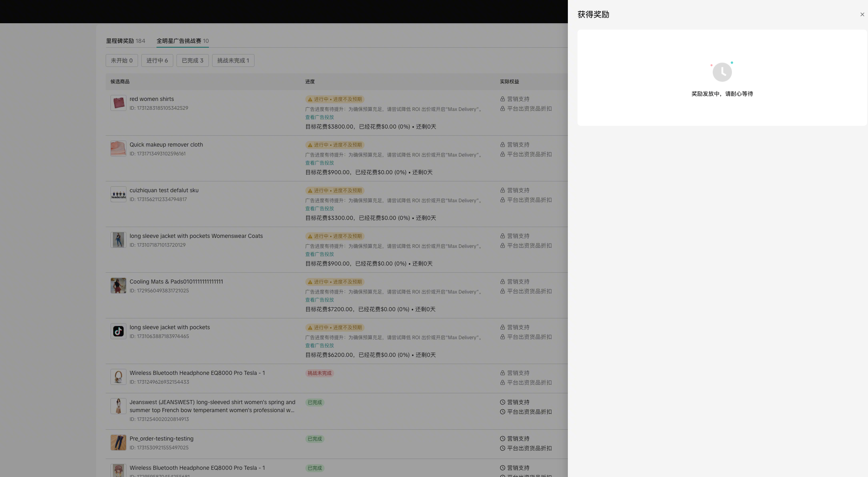Select the 全明星广告挑战赛 tab
868x477 pixels.
pyautogui.click(x=182, y=41)
